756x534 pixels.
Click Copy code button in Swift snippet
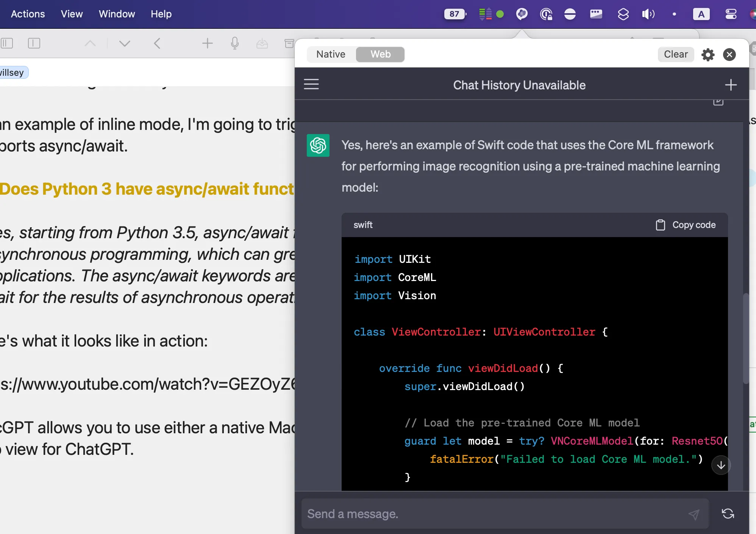686,225
